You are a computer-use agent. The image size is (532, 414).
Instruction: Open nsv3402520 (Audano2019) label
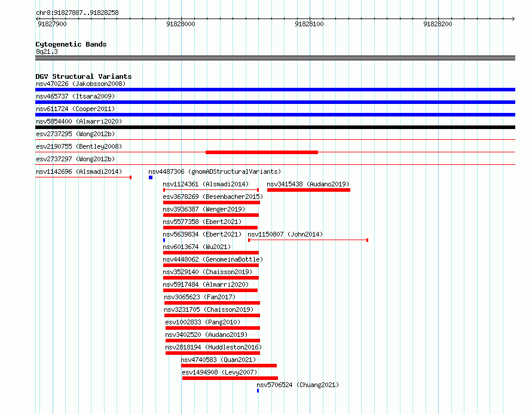pyautogui.click(x=206, y=335)
